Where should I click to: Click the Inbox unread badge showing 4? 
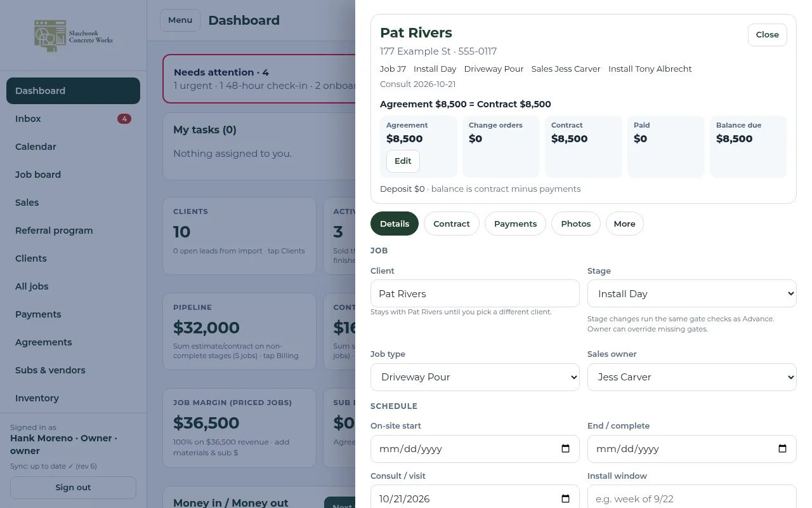point(124,119)
